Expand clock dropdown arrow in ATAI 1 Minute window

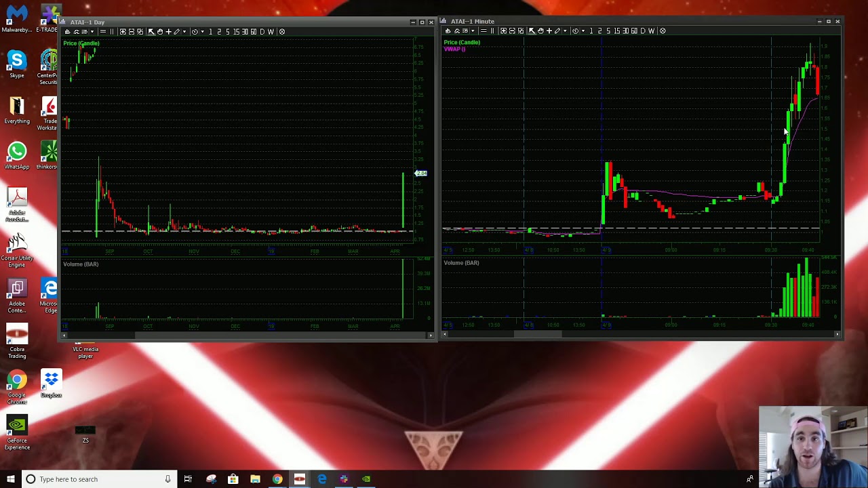coord(583,30)
